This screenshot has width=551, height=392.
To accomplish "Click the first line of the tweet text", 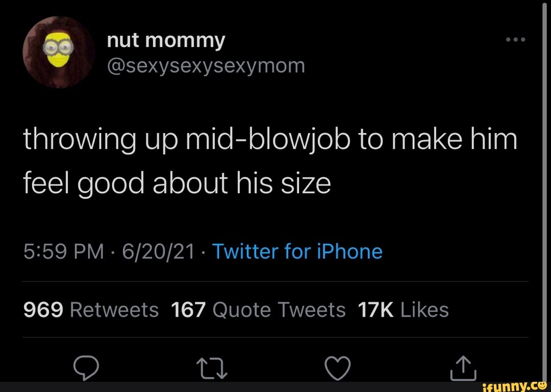I will 270,140.
